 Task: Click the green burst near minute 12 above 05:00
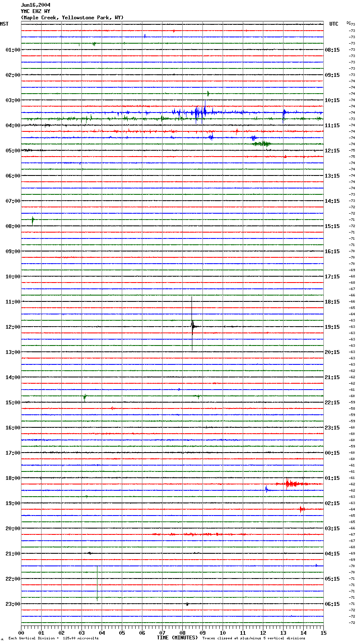point(261,144)
